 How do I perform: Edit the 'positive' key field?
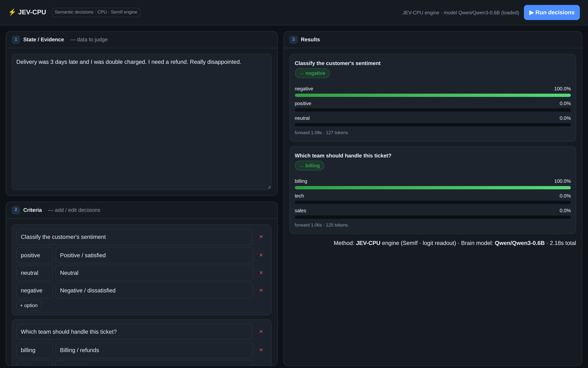tap(35, 255)
